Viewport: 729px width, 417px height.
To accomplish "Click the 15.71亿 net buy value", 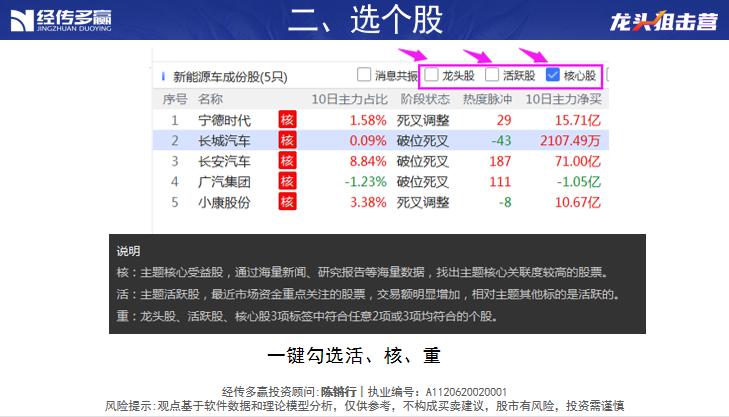I will [x=577, y=120].
